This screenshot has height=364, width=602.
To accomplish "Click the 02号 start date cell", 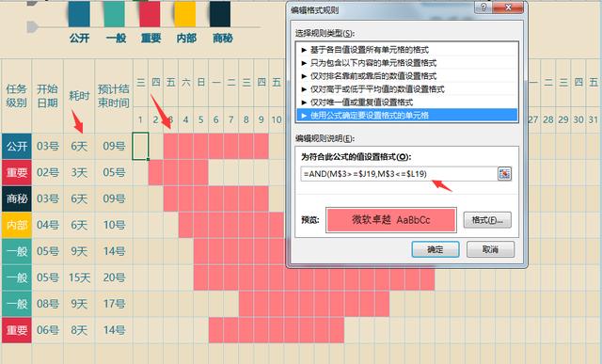I will [48, 172].
